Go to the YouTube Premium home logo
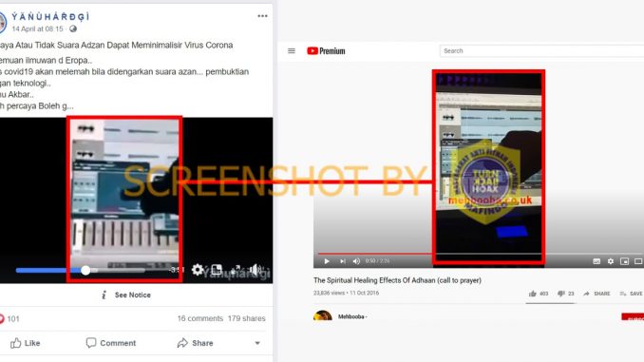 point(326,51)
